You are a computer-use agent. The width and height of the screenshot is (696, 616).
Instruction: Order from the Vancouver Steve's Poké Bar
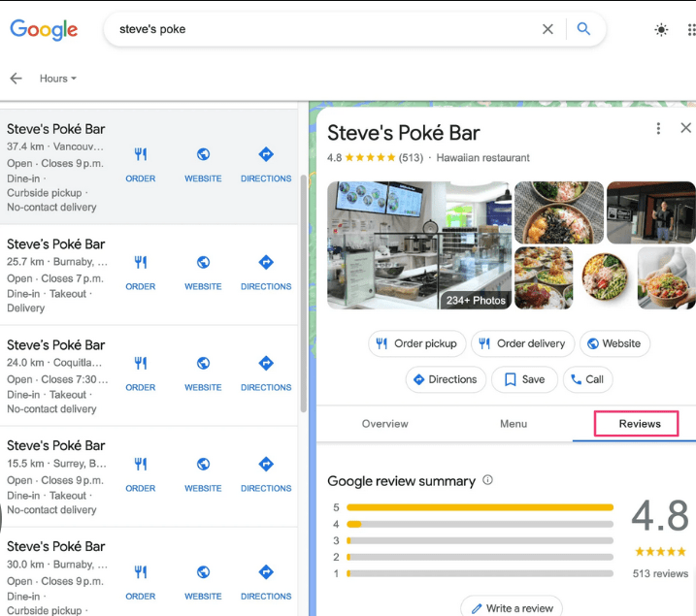140,165
